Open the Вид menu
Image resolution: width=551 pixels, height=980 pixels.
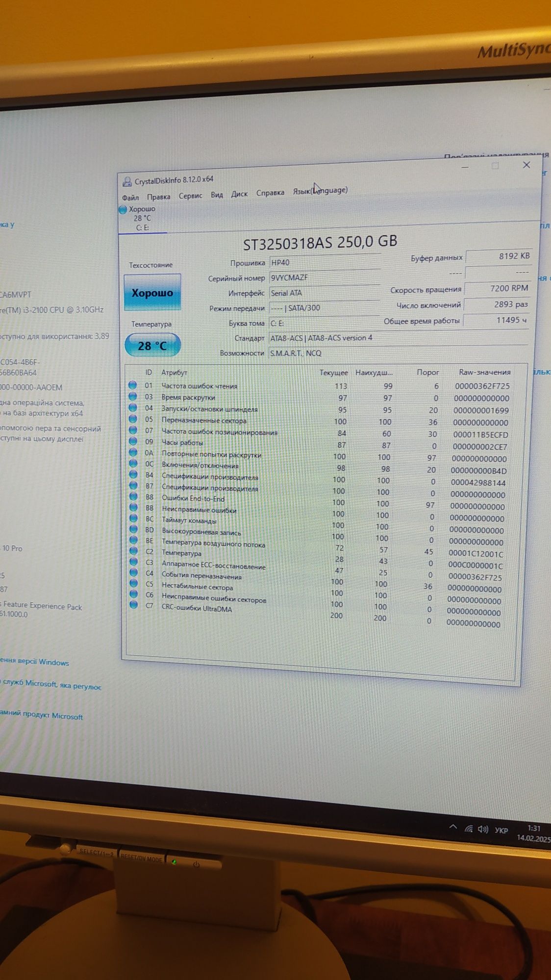point(217,195)
